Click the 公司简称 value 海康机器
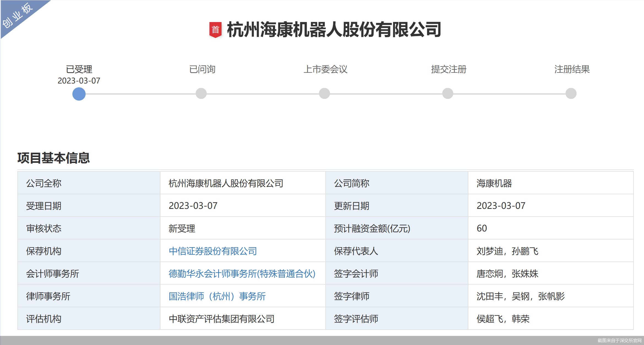Viewport: 644px width, 345px height. click(494, 183)
